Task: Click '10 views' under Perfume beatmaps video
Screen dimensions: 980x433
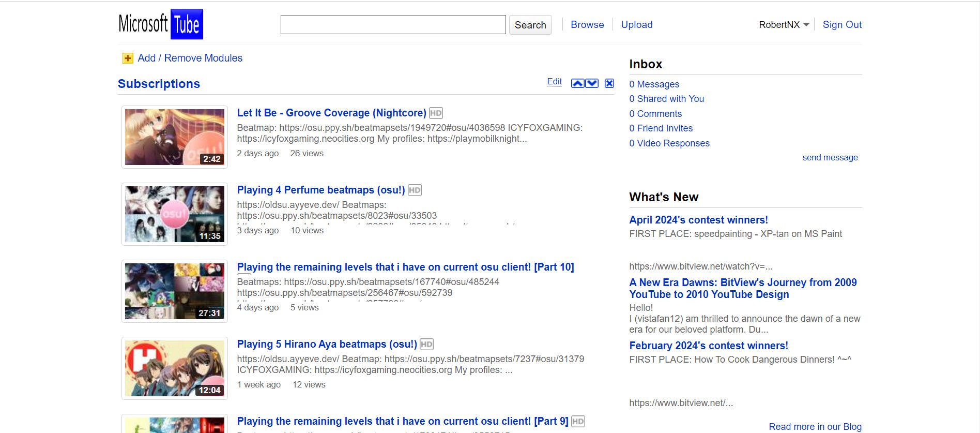Action: (307, 230)
